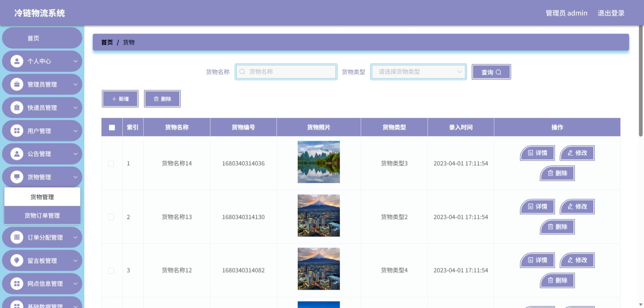Click 货物 in the breadcrumb

pyautogui.click(x=129, y=42)
